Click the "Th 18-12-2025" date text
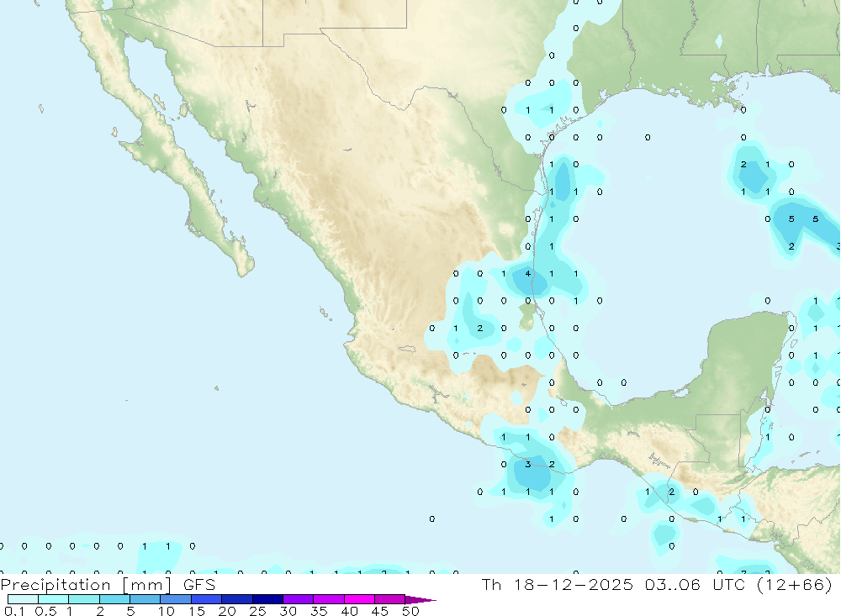The width and height of the screenshot is (841, 616). coord(558,584)
